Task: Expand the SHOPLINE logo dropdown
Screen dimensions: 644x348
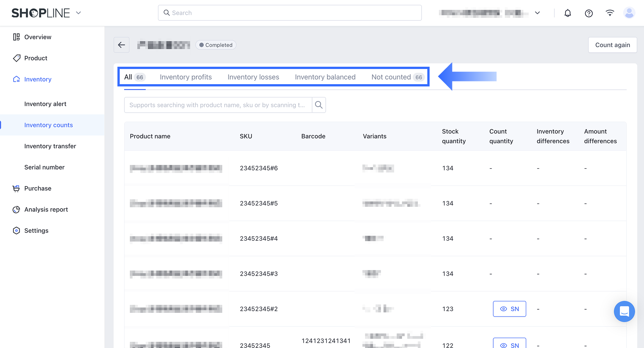Action: [x=78, y=13]
